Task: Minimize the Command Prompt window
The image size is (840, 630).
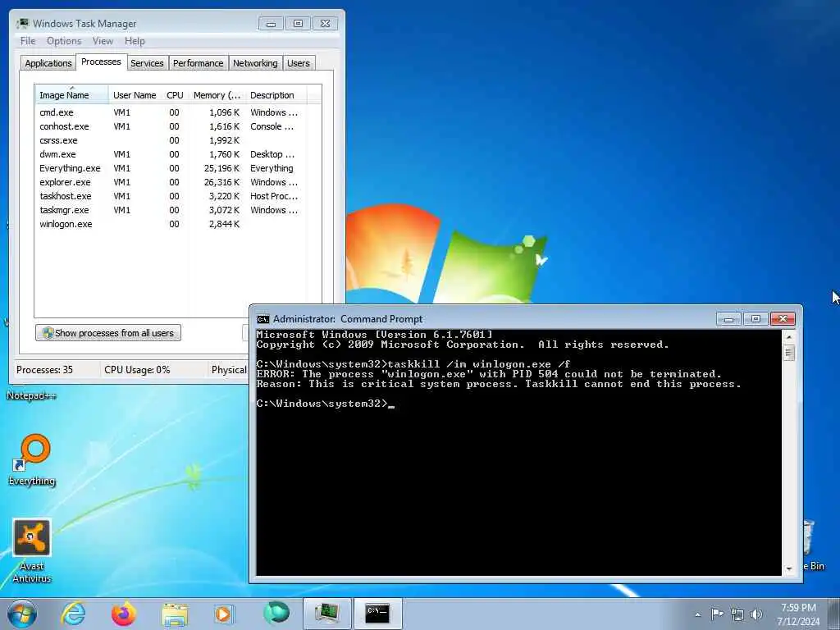Action: [728, 319]
